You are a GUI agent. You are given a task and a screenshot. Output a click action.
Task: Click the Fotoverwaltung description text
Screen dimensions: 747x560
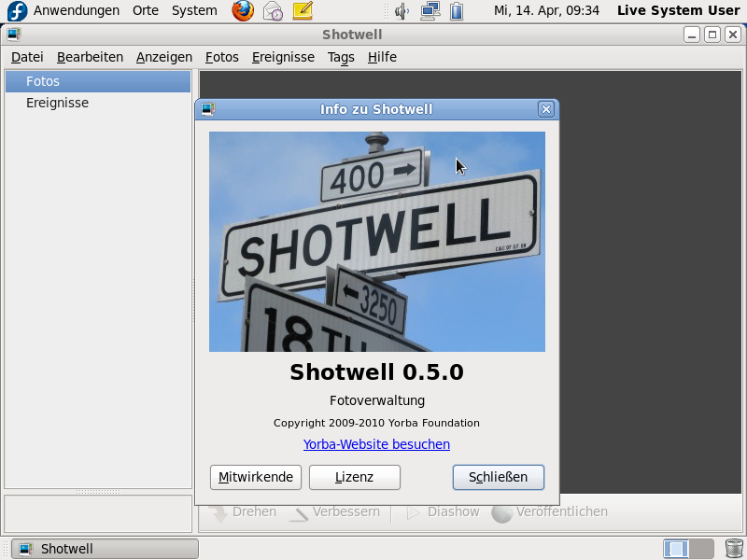(377, 400)
